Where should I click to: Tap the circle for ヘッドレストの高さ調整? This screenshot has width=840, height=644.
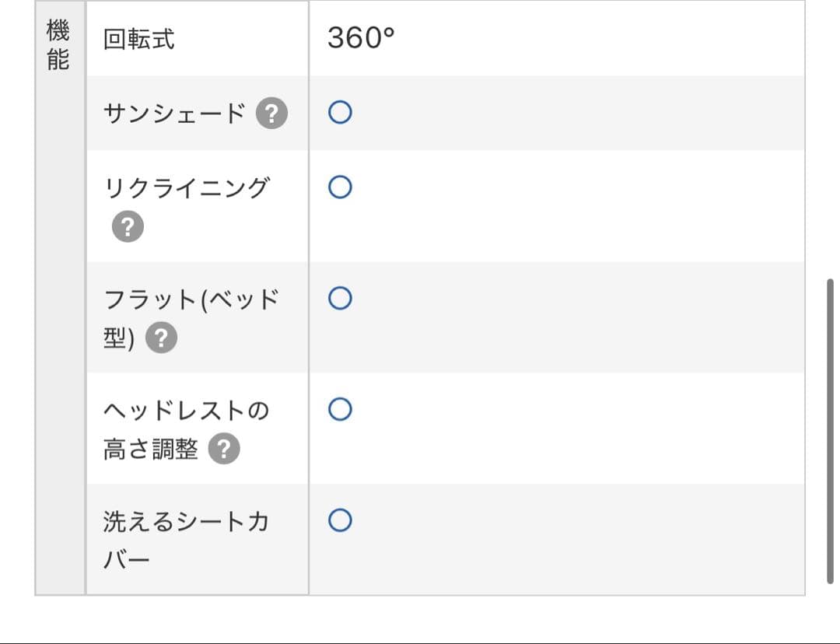[x=340, y=409]
